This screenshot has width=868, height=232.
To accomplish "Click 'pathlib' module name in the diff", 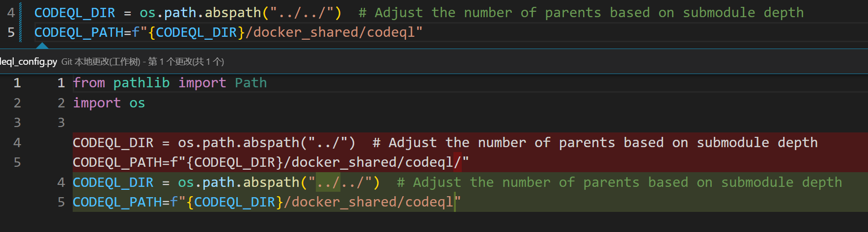I will point(141,83).
